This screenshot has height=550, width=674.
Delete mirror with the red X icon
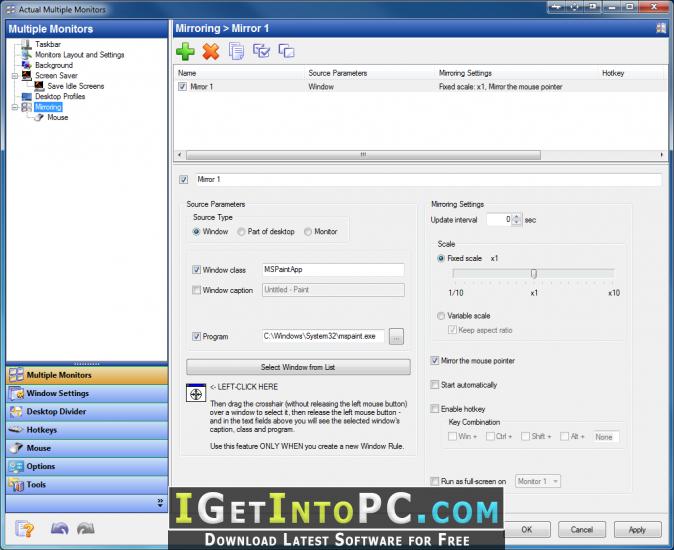coord(211,52)
